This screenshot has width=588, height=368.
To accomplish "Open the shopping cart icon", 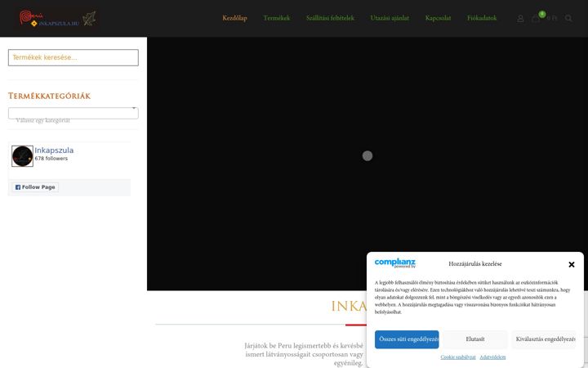I will (537, 18).
